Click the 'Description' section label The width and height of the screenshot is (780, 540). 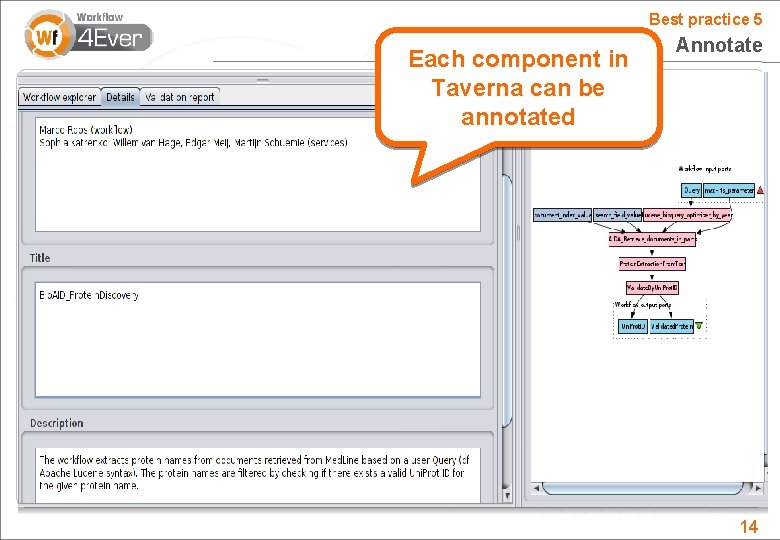[57, 423]
